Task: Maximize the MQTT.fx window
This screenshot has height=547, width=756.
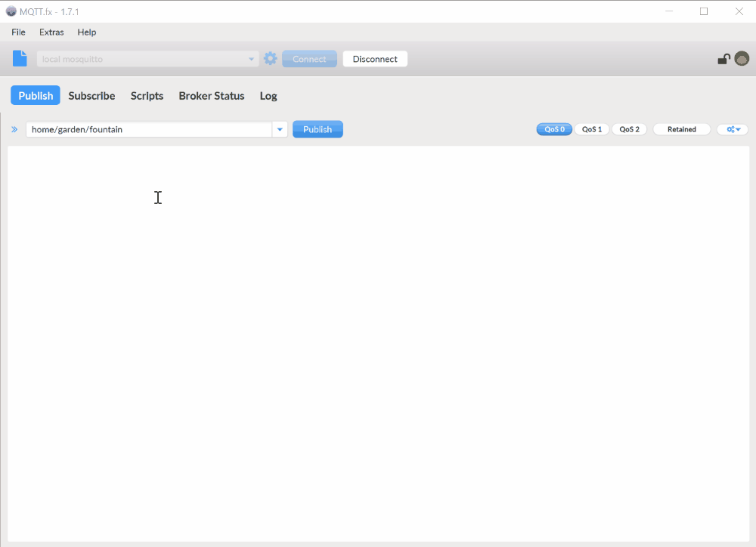Action: pos(704,11)
